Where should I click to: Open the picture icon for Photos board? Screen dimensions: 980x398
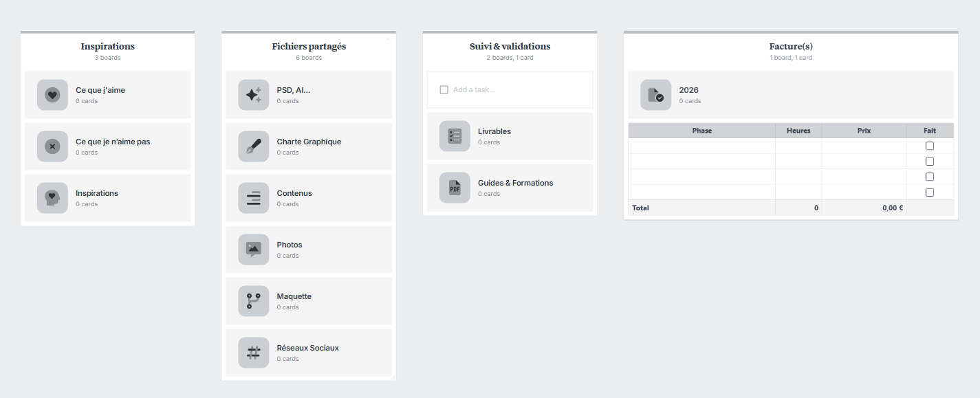(x=253, y=250)
